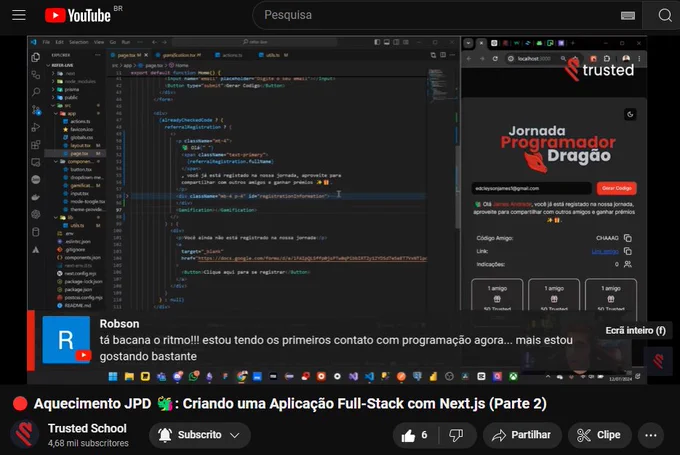The width and height of the screenshot is (680, 455).
Task: Close the page.tsx editor tab
Action: pyautogui.click(x=146, y=55)
